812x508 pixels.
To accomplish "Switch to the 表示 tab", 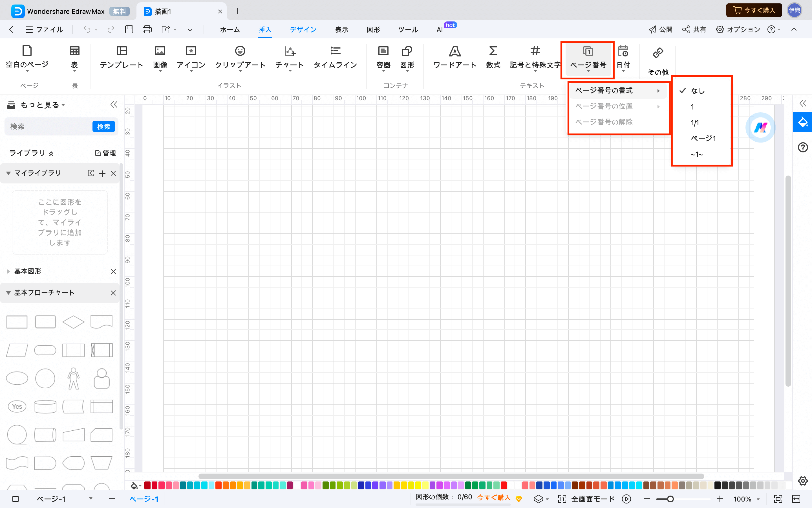I will tap(342, 30).
